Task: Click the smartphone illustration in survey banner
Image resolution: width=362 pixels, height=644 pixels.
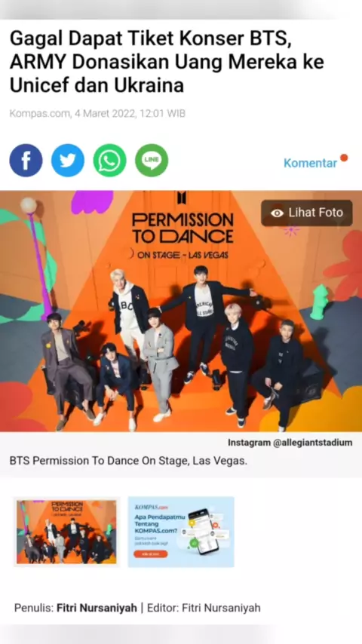Action: [x=204, y=532]
